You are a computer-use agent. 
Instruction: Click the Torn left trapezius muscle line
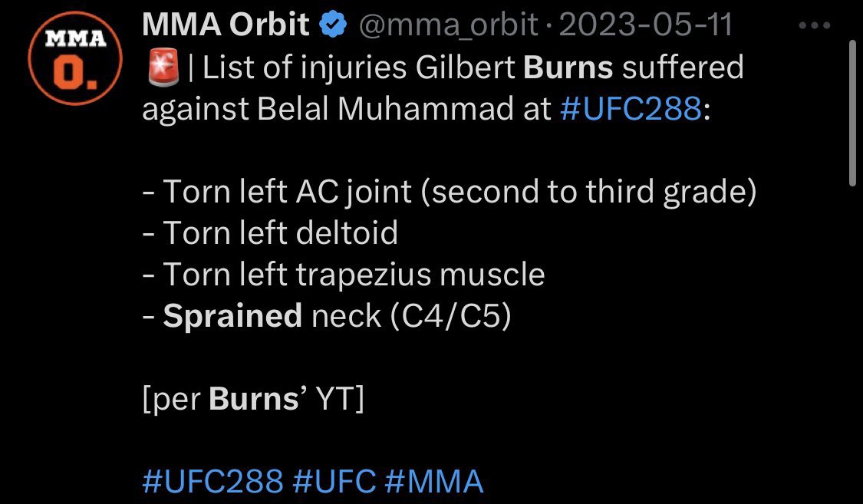tap(344, 275)
